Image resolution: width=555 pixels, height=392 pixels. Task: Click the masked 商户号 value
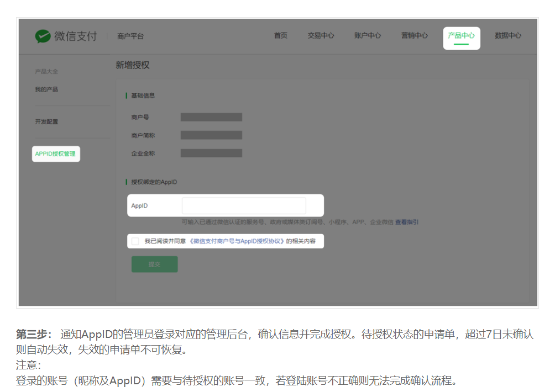pyautogui.click(x=211, y=117)
